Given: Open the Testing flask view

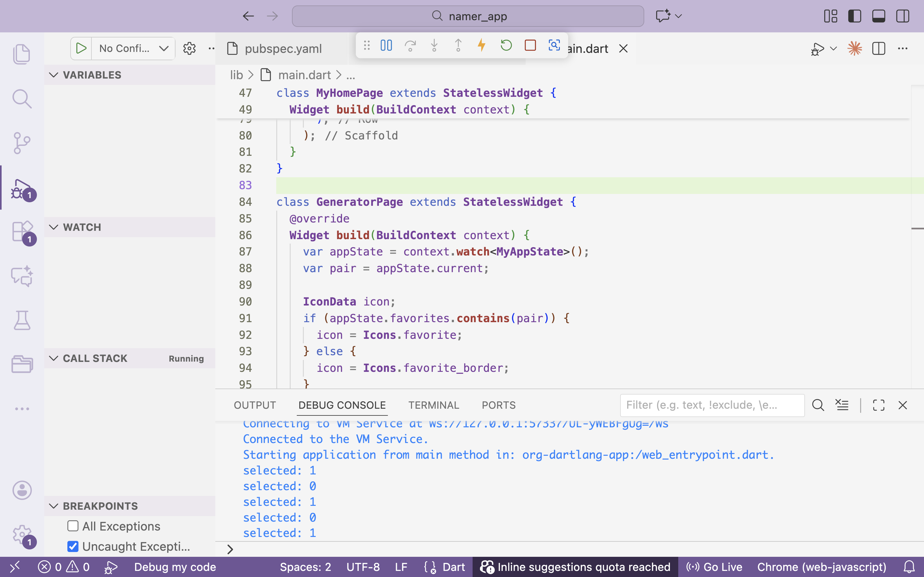Looking at the screenshot, I should pos(22,320).
